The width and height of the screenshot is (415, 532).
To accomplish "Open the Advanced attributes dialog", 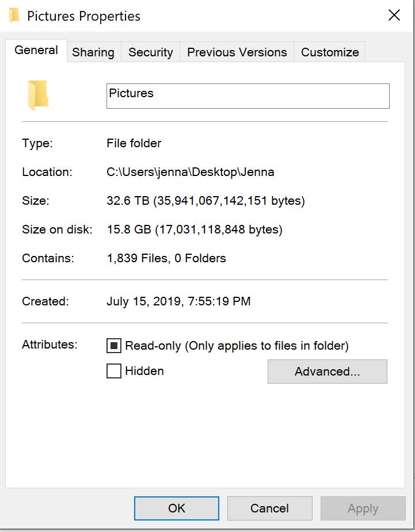I will pyautogui.click(x=327, y=372).
